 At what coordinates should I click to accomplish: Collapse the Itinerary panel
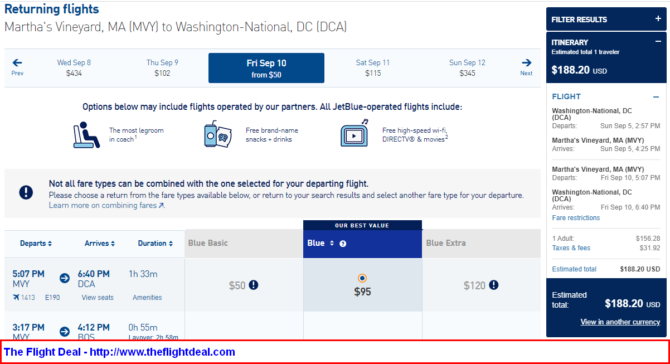658,41
